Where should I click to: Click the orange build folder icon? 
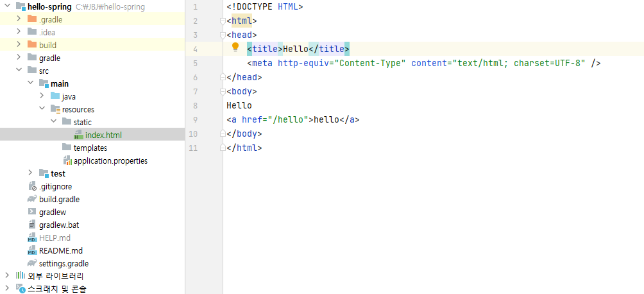(x=32, y=45)
